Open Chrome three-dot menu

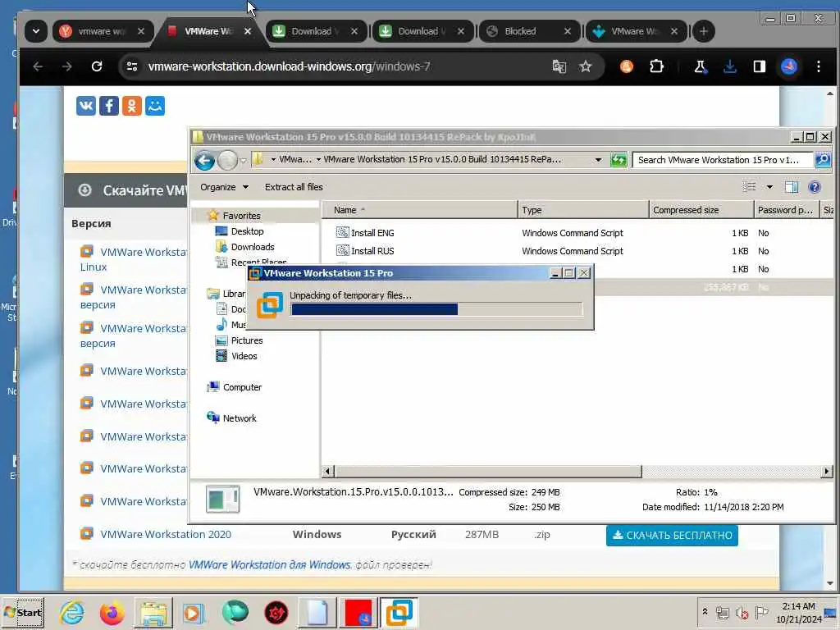(x=818, y=66)
